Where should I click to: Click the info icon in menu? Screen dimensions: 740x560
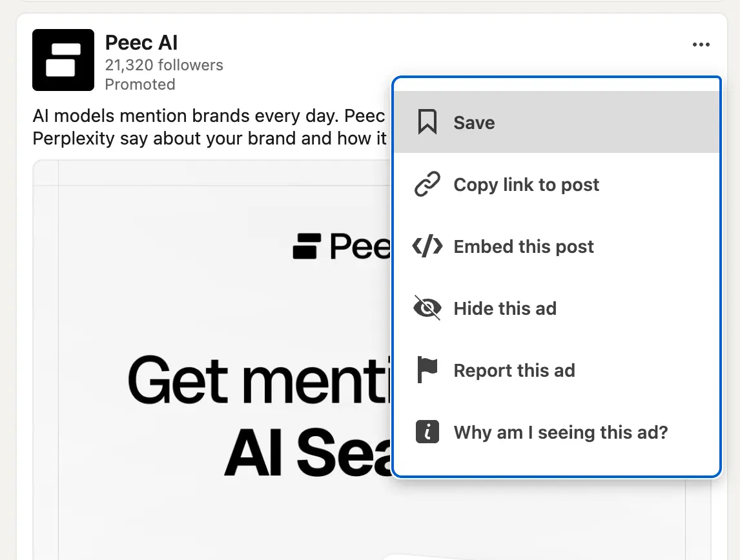pos(427,432)
